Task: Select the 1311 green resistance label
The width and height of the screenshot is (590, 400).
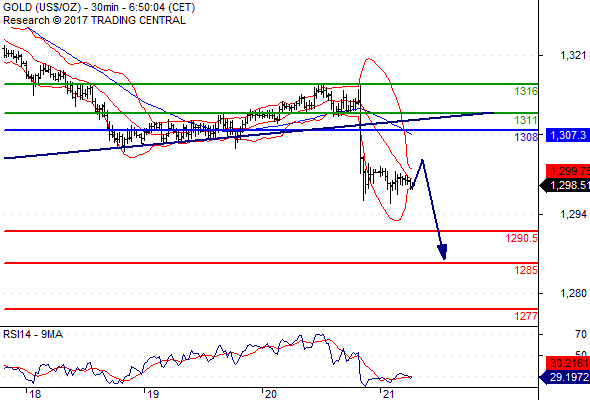Action: [x=526, y=120]
